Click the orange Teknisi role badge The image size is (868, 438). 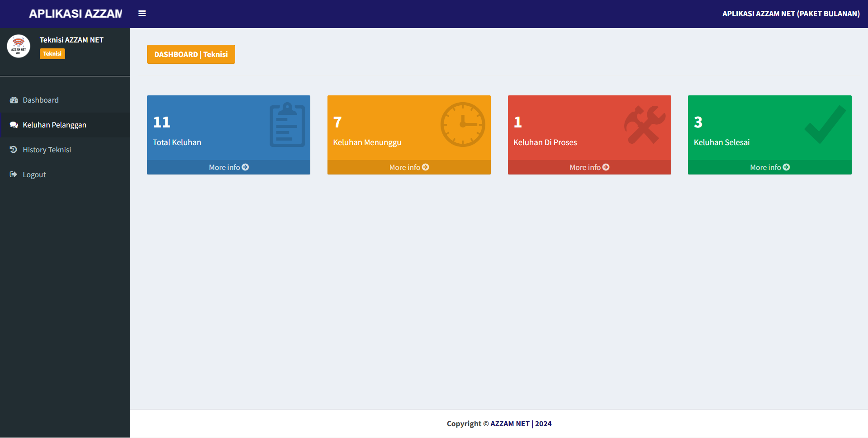pos(52,54)
